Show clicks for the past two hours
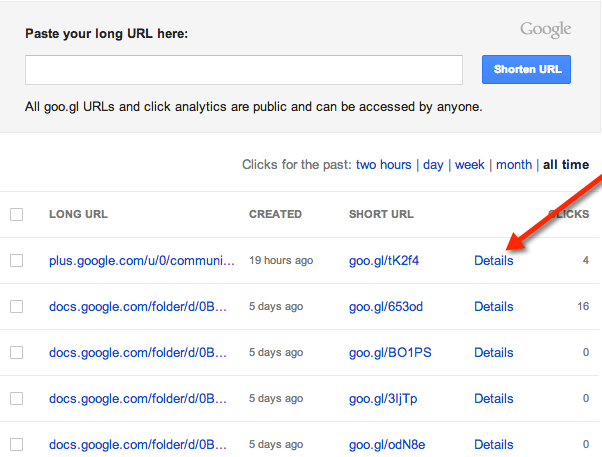This screenshot has width=602, height=457. [x=384, y=165]
